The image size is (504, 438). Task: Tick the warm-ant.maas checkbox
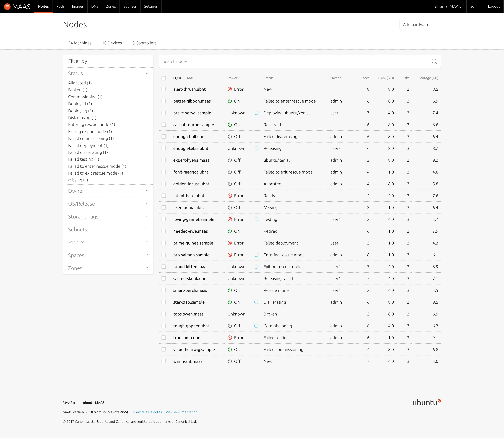[164, 361]
